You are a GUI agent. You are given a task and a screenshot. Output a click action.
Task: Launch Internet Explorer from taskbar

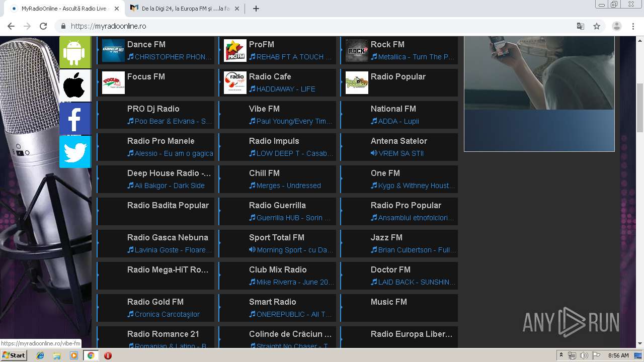tap(40, 355)
